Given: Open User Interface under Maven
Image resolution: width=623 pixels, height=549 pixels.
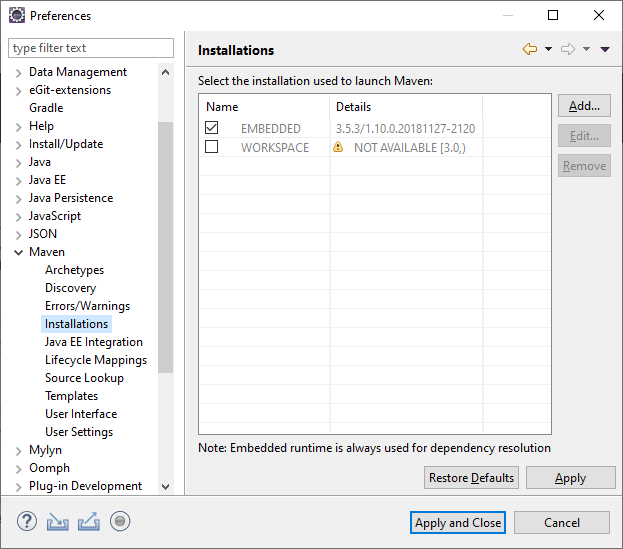Looking at the screenshot, I should click(81, 414).
